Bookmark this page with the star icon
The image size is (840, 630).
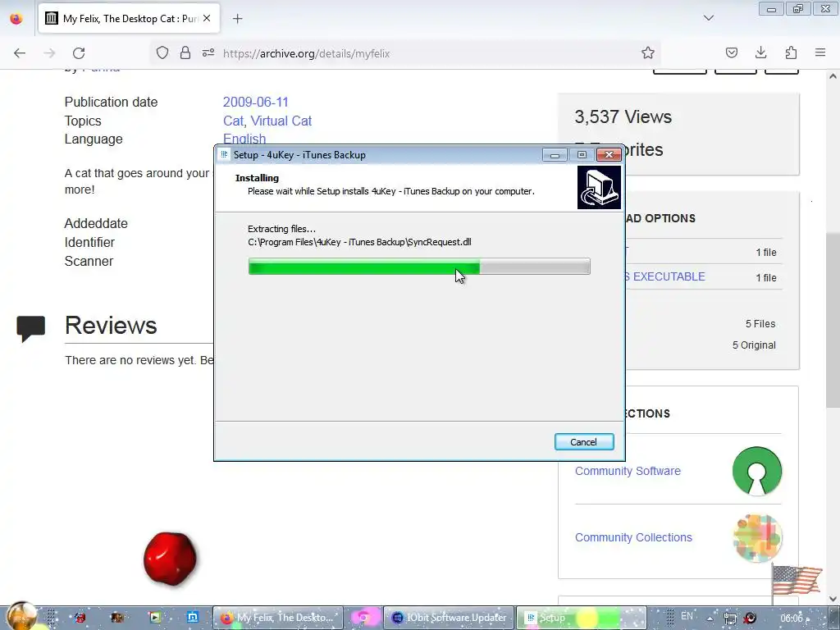tap(648, 52)
